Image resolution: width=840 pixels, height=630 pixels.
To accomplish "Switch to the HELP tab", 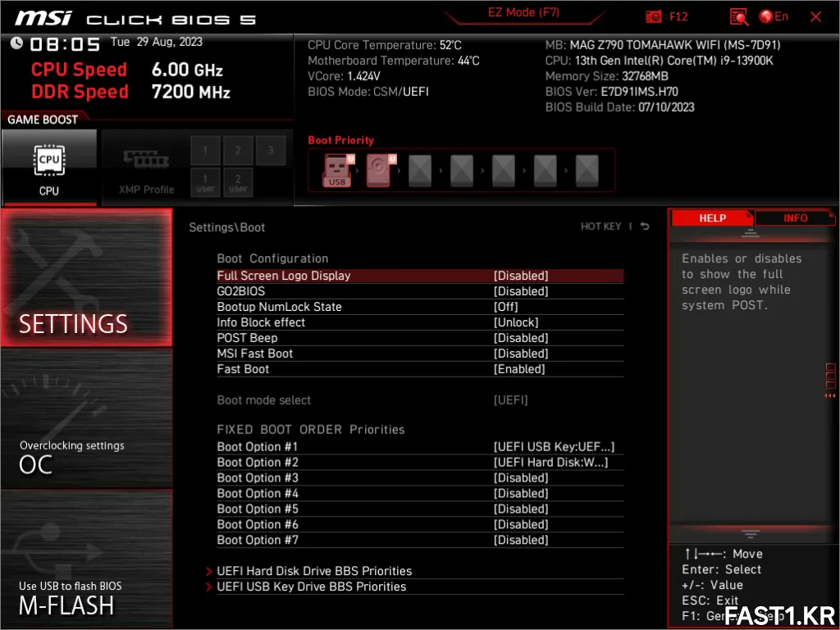I will pos(712,218).
